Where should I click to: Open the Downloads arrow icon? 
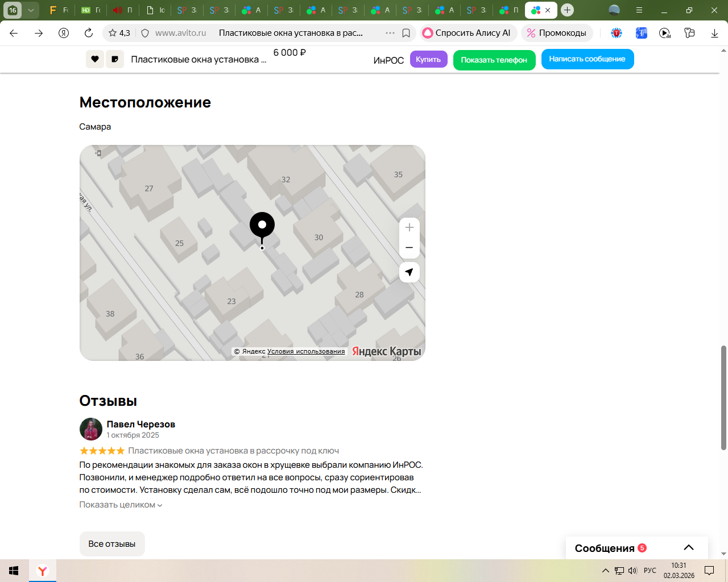[715, 33]
